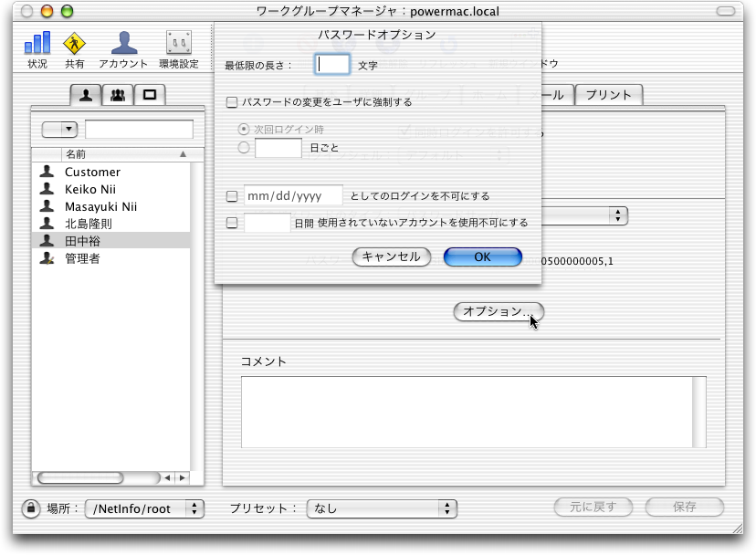
Task: Open the search filter dropdown above the list
Action: 59,129
